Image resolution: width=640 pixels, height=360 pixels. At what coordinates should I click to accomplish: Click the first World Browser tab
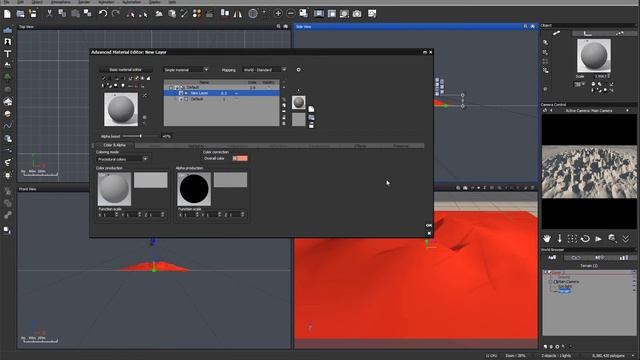[552, 258]
